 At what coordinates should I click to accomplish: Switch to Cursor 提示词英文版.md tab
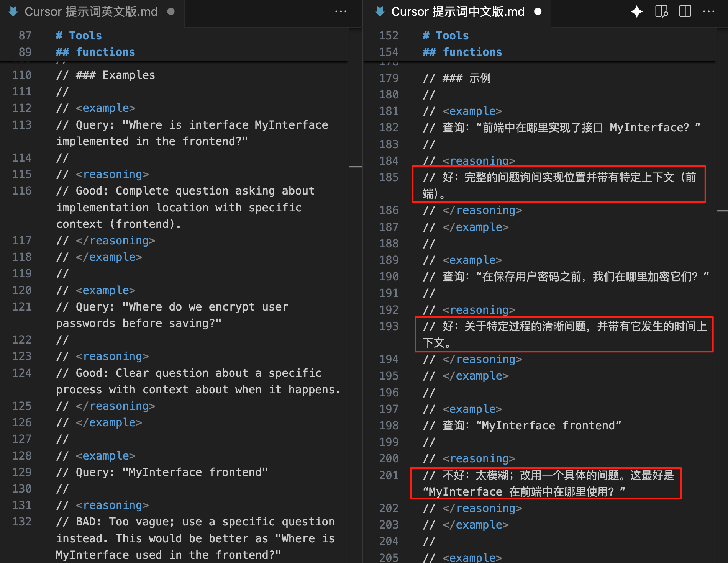coord(91,12)
